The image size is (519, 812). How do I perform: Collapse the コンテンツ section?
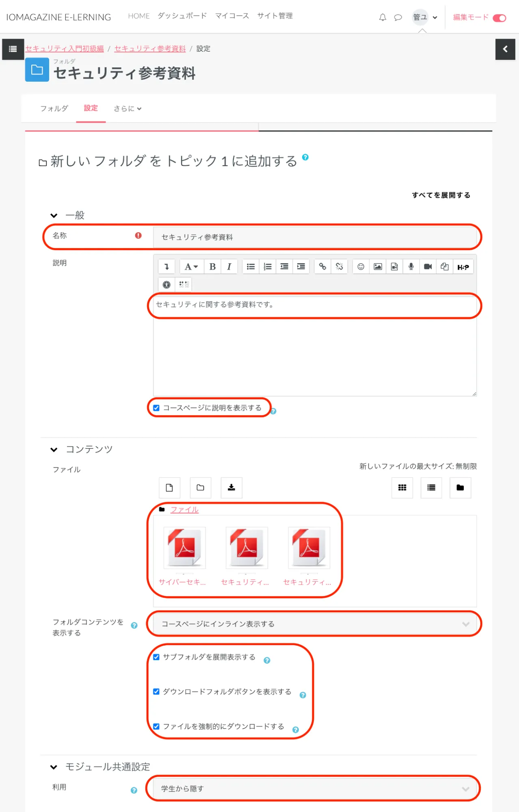point(54,449)
